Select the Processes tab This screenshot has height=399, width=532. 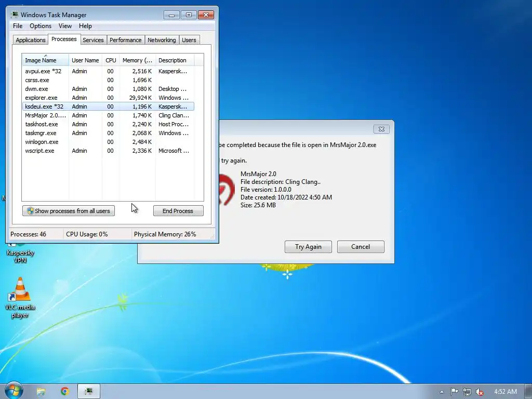pos(64,39)
